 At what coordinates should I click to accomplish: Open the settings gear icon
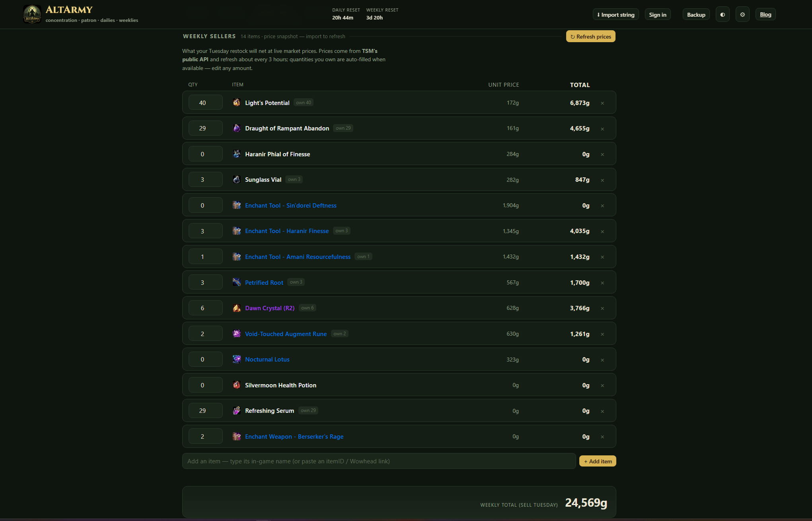pyautogui.click(x=742, y=15)
